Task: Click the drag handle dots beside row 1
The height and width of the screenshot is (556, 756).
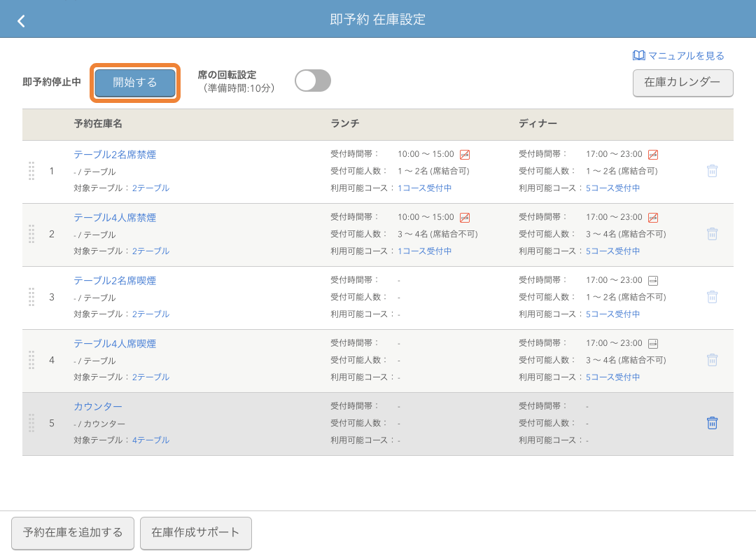Action: [31, 170]
